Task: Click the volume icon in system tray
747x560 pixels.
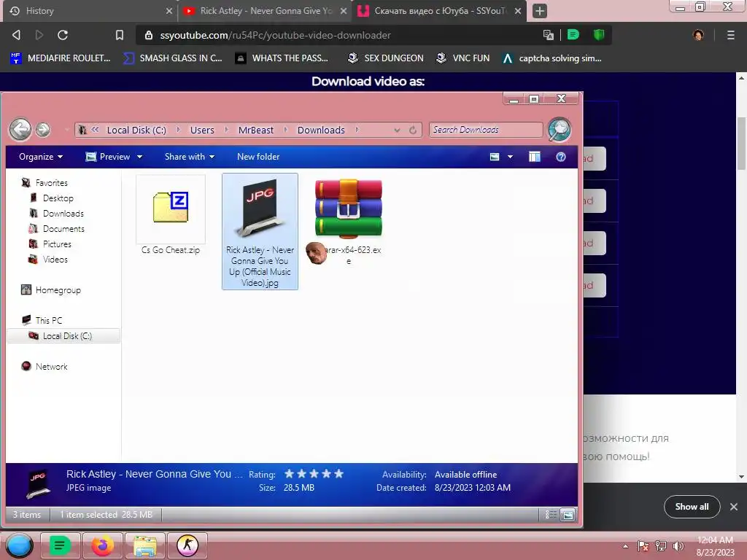Action: (678, 545)
